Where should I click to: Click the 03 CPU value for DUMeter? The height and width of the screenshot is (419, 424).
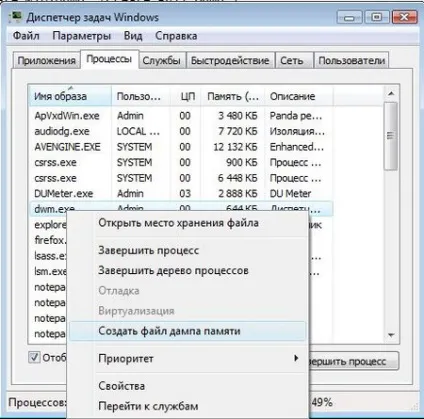click(x=185, y=194)
